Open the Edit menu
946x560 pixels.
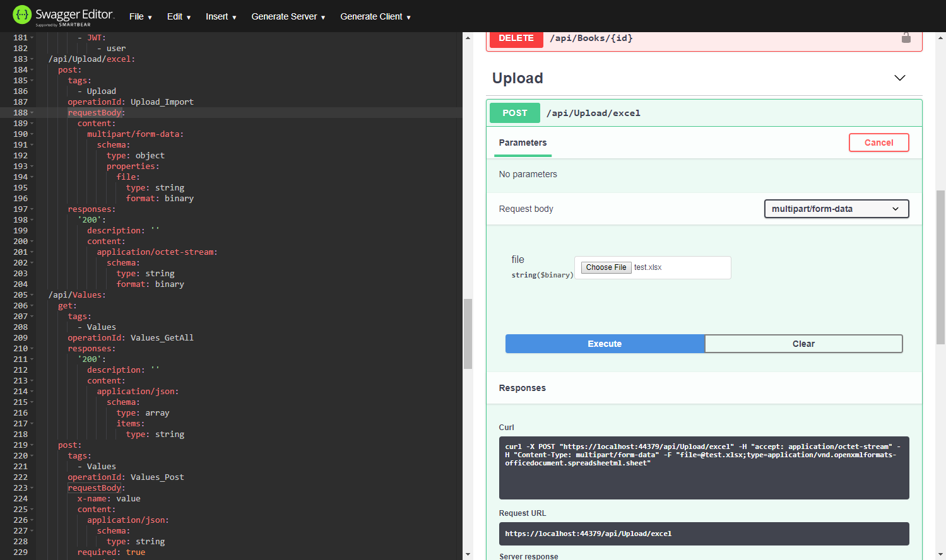(x=179, y=16)
